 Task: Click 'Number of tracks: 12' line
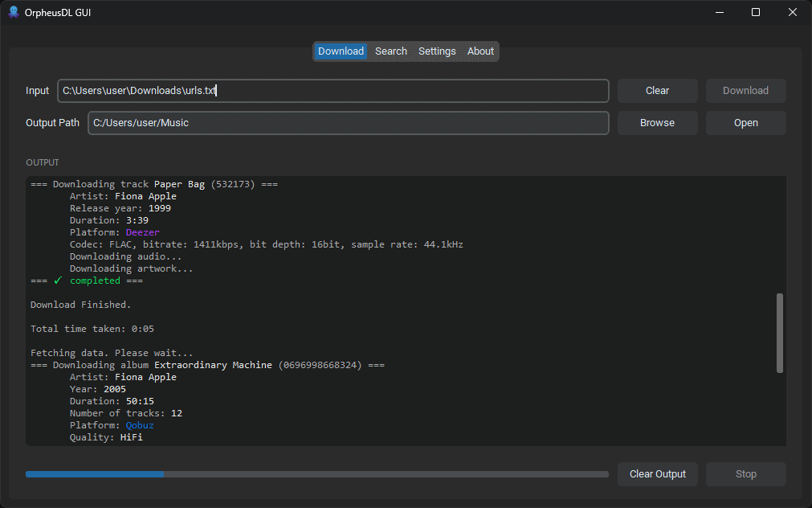tap(126, 413)
